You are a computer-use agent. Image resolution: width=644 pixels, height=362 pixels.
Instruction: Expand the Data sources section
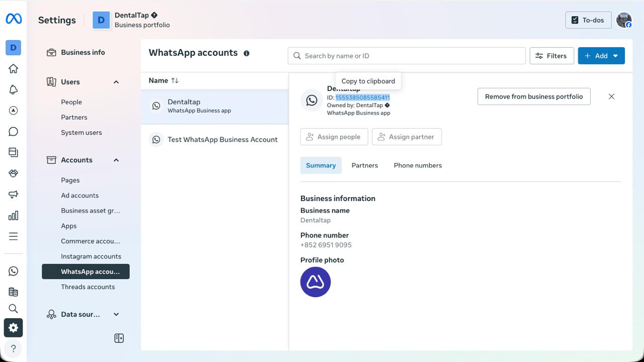click(x=116, y=314)
